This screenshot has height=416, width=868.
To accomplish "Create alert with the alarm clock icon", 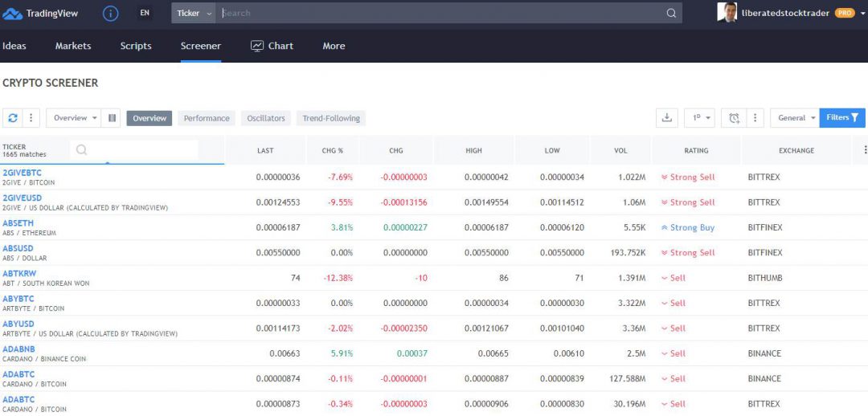I will (x=734, y=118).
